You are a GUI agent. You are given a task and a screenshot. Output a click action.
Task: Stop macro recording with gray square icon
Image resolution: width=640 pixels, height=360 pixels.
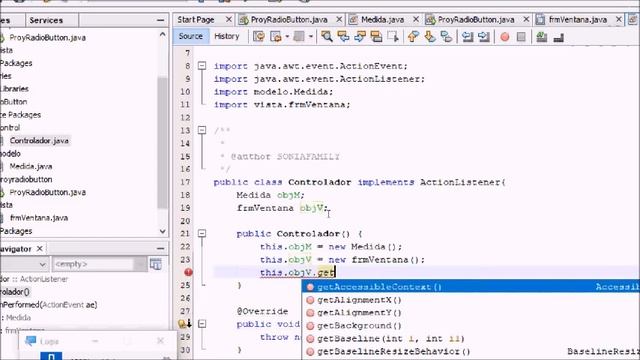click(x=521, y=37)
